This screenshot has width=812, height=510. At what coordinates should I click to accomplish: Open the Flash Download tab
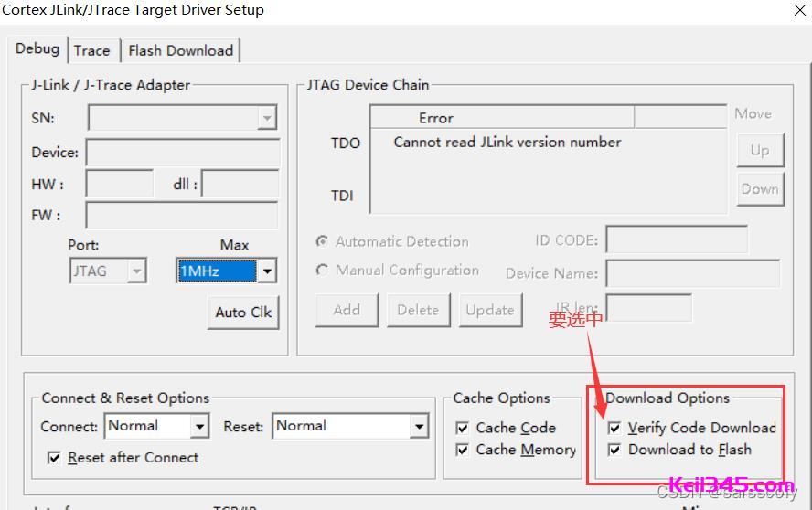click(180, 50)
